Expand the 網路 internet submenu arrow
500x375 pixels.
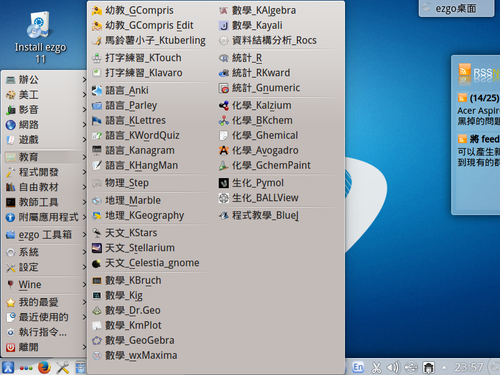tap(84, 125)
